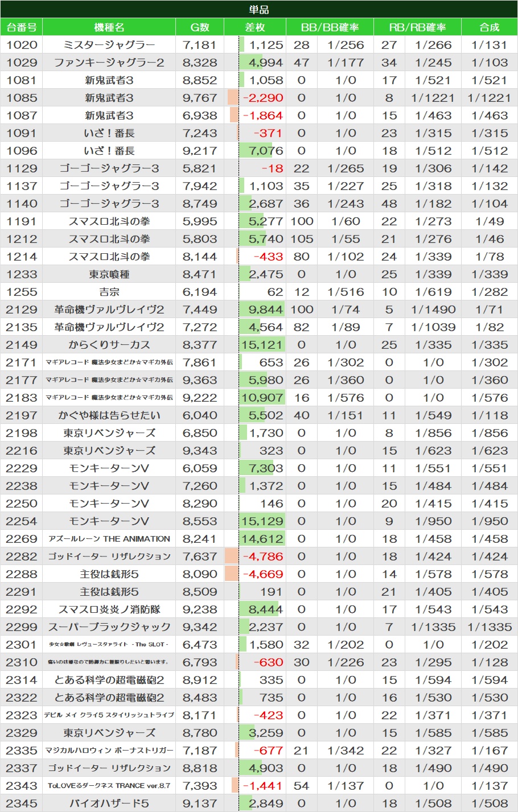Select machine number 2301

pos(22,645)
